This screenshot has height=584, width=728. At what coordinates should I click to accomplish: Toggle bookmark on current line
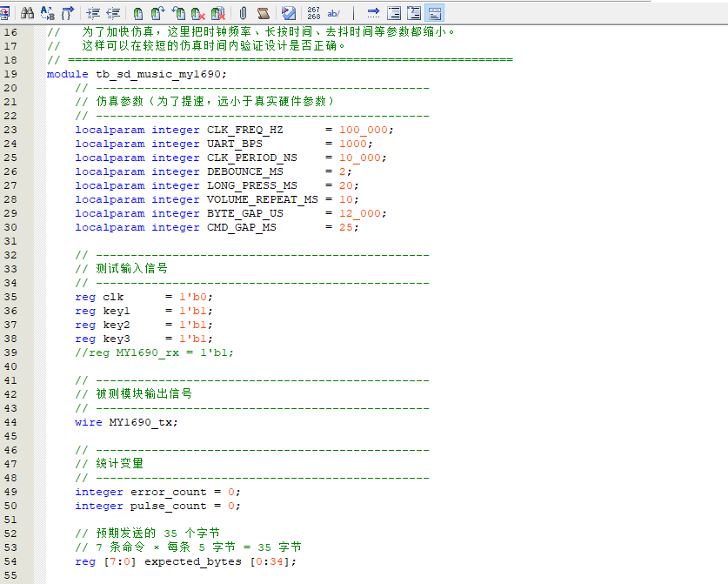138,13
